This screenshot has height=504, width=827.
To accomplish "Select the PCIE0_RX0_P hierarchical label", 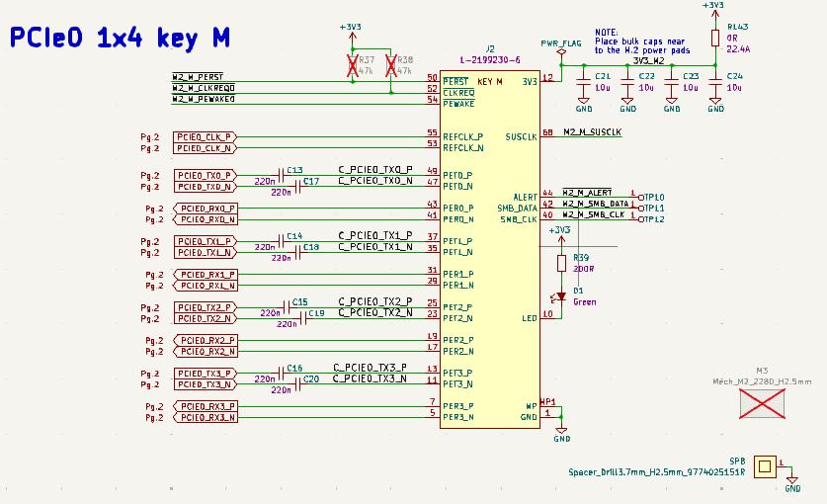I will click(x=206, y=209).
